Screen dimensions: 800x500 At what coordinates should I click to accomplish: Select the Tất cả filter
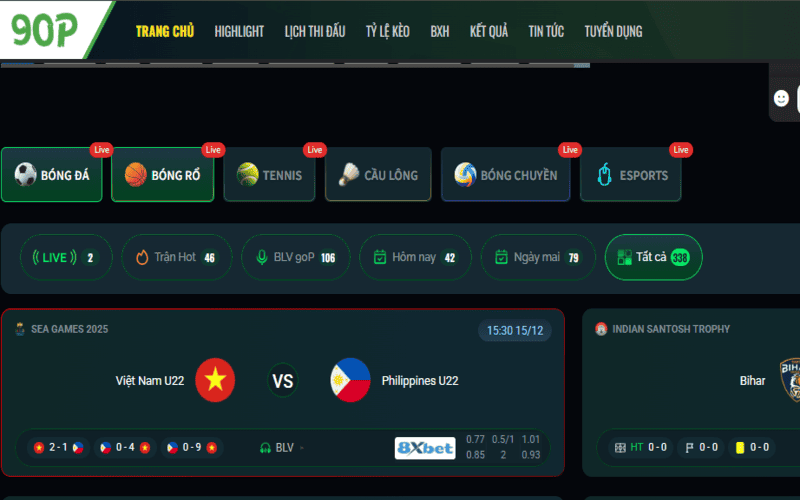(653, 257)
